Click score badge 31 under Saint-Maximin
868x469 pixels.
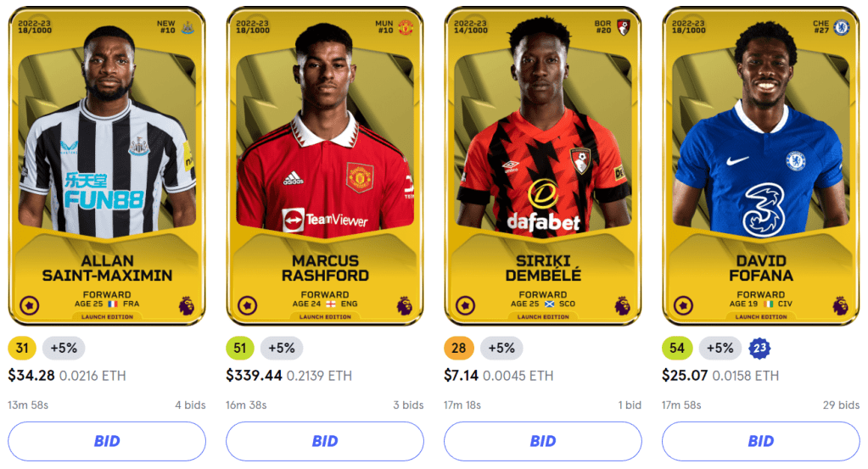[x=22, y=348]
